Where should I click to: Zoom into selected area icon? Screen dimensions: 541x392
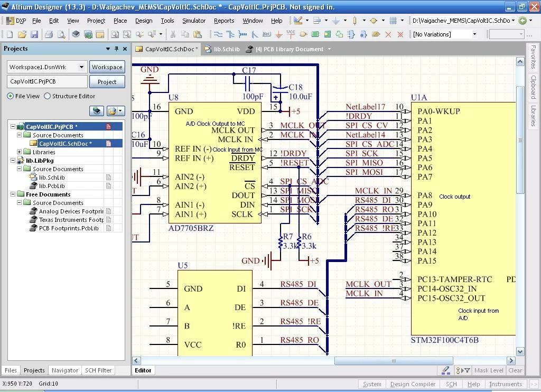(127, 34)
